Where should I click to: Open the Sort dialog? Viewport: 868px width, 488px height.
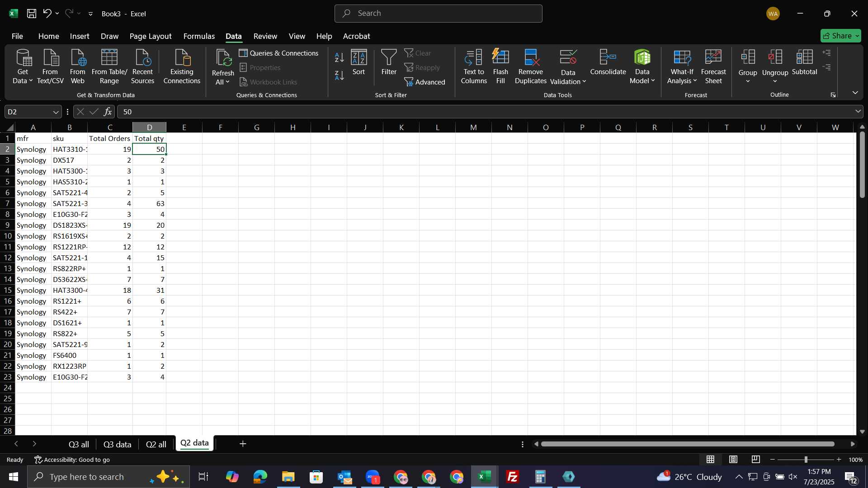pos(359,63)
